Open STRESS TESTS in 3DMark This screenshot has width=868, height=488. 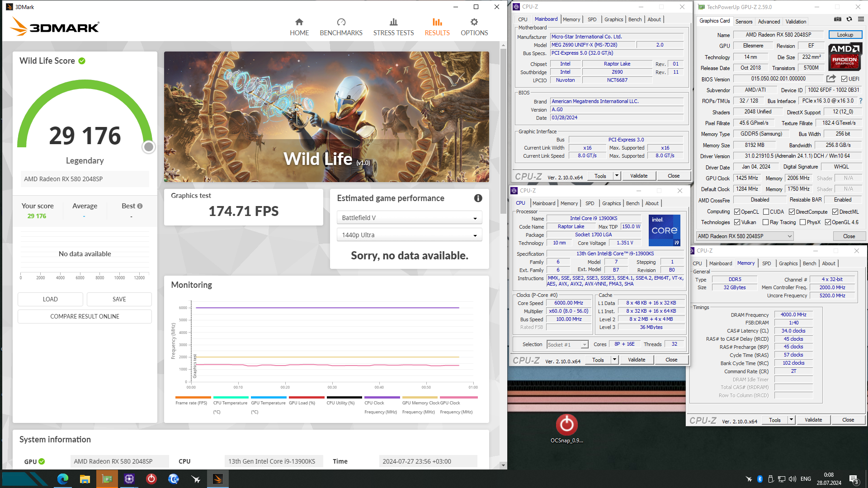click(x=393, y=27)
